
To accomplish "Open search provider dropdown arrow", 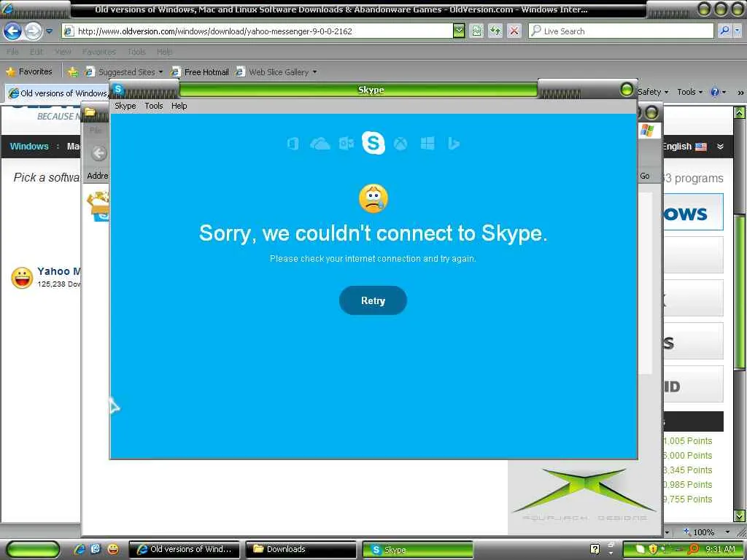I will coord(738,31).
